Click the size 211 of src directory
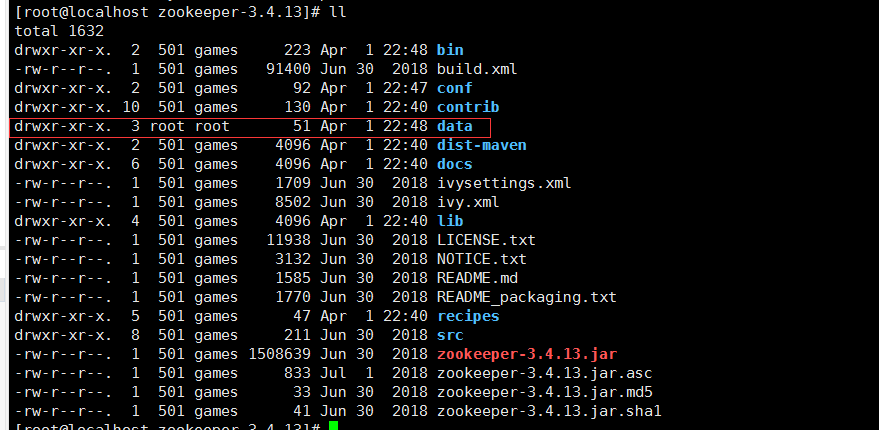This screenshot has width=879, height=430. 297,335
